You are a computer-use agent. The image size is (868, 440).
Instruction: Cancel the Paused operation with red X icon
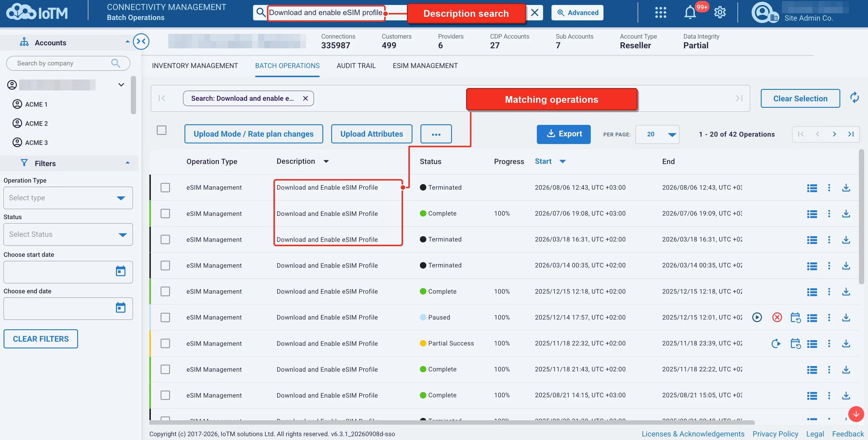(x=777, y=317)
